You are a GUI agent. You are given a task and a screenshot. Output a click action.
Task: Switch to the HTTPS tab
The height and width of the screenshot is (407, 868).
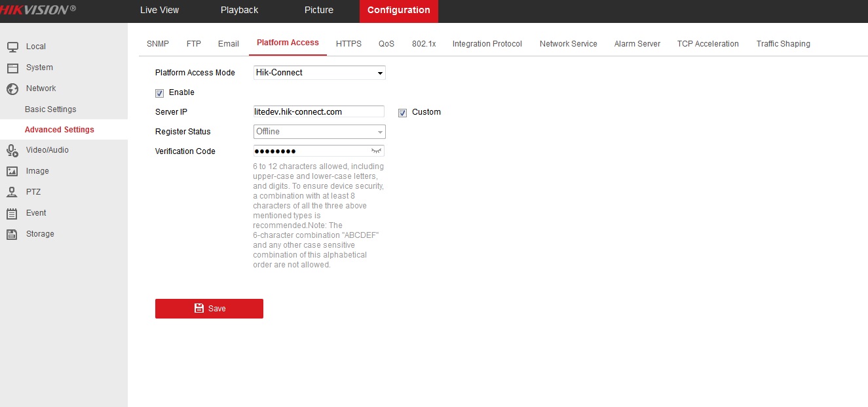(x=349, y=44)
